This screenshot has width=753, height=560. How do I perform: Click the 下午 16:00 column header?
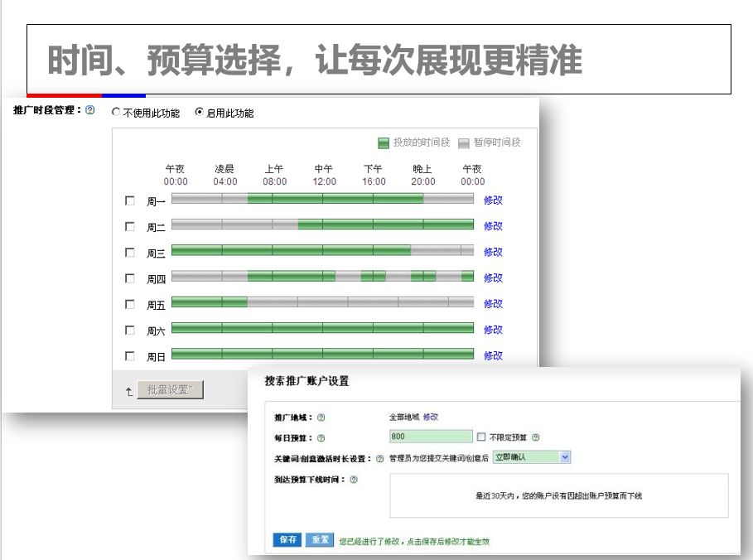click(374, 176)
